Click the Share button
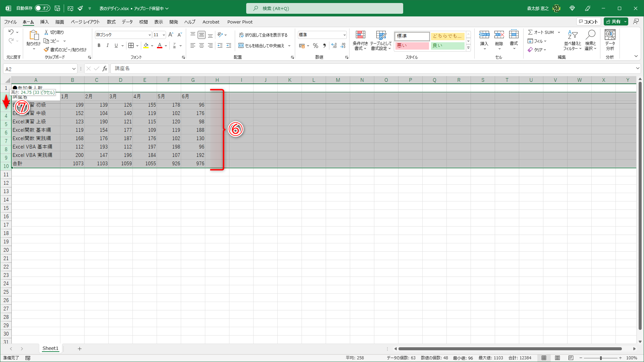The width and height of the screenshot is (644, 362). (x=613, y=21)
